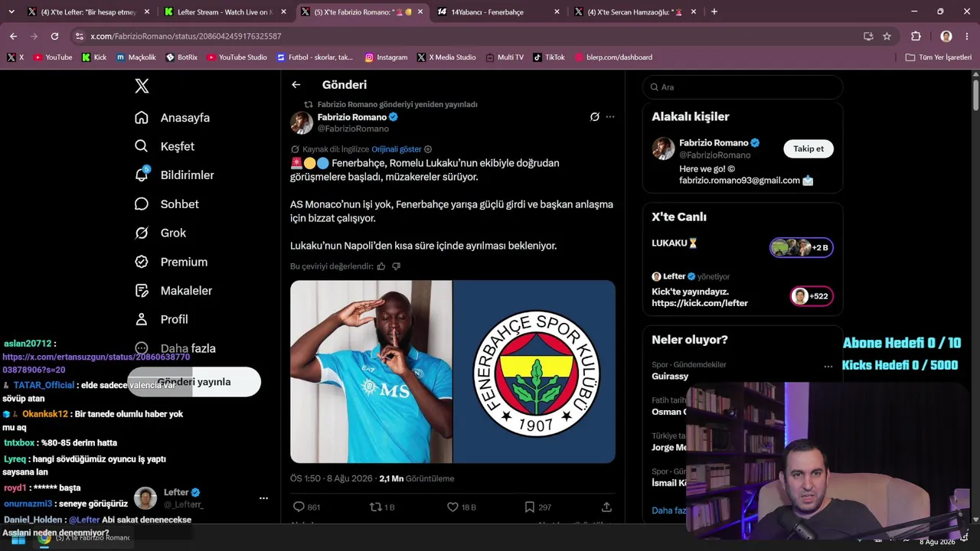Open Keşfet explore search

(x=165, y=146)
